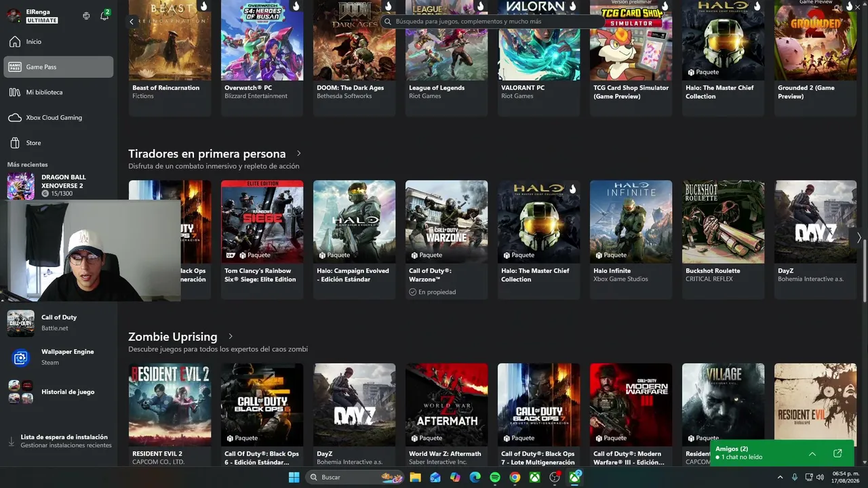Open Buckshot Roulette cover art

[x=723, y=222]
